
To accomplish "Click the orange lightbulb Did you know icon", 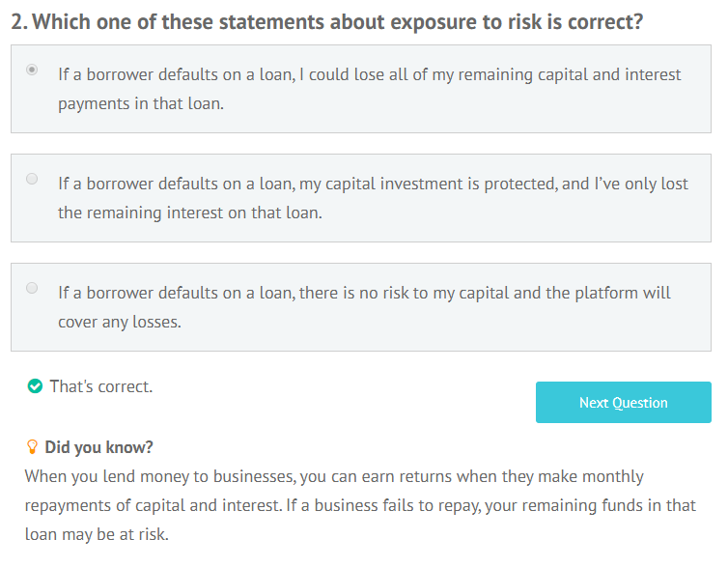I will click(32, 447).
